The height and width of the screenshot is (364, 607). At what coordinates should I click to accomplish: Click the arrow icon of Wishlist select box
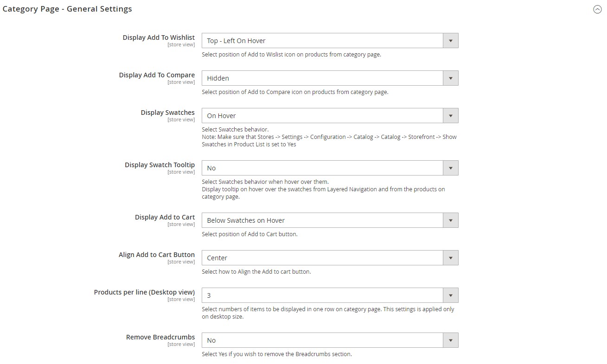point(451,41)
